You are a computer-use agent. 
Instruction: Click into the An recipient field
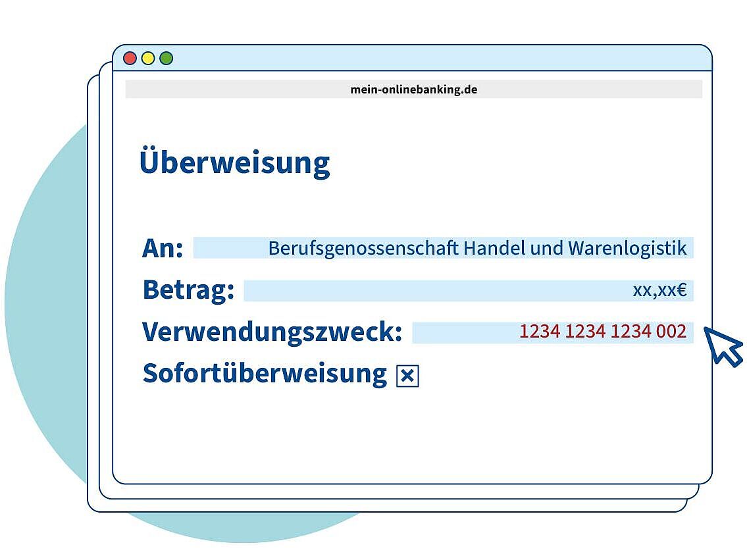443,248
